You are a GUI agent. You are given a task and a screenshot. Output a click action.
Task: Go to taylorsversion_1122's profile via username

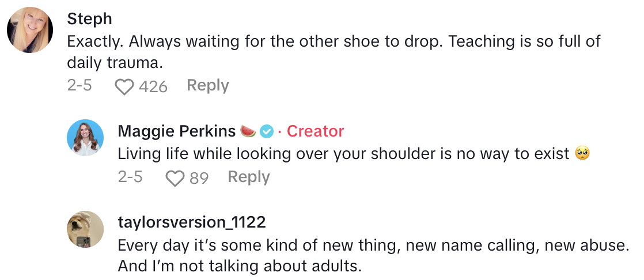pos(192,222)
